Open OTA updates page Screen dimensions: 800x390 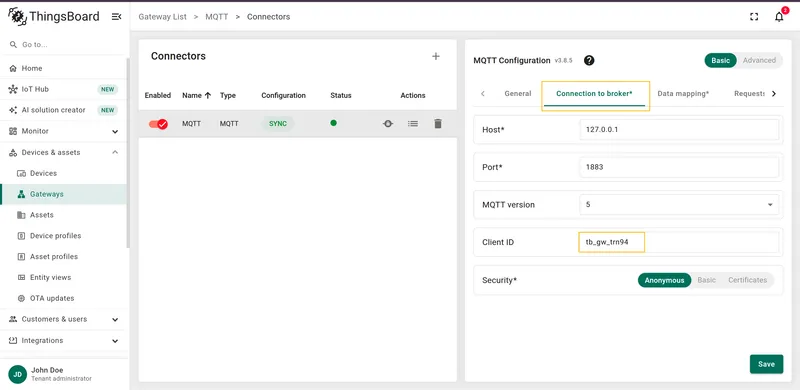(62, 299)
